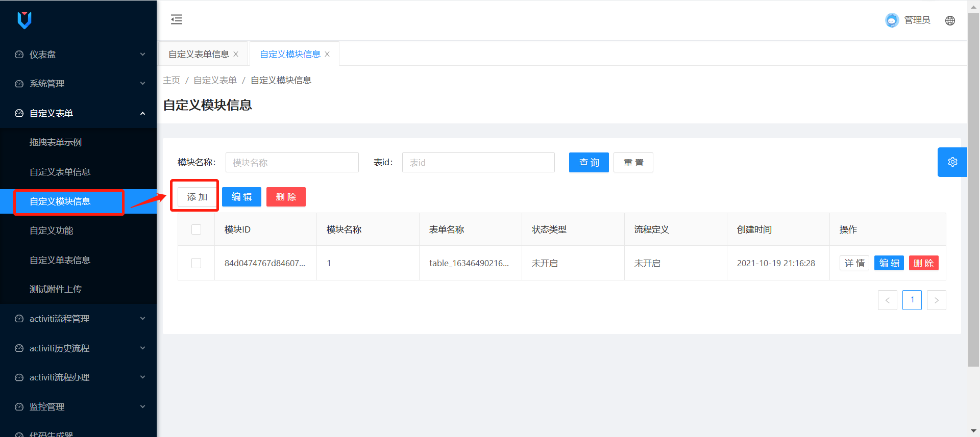The height and width of the screenshot is (437, 980).
Task: Click the 主页 breadcrumb link
Action: pyautogui.click(x=171, y=80)
